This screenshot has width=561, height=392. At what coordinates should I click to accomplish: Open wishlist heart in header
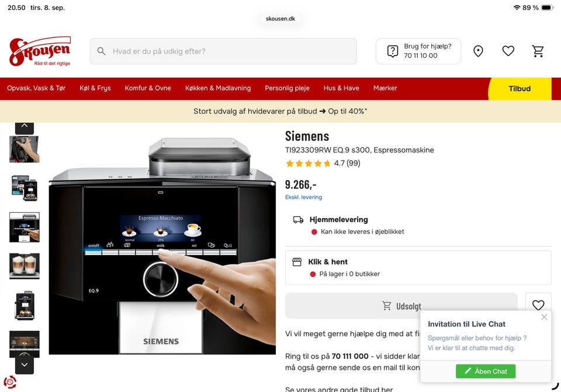(x=508, y=51)
